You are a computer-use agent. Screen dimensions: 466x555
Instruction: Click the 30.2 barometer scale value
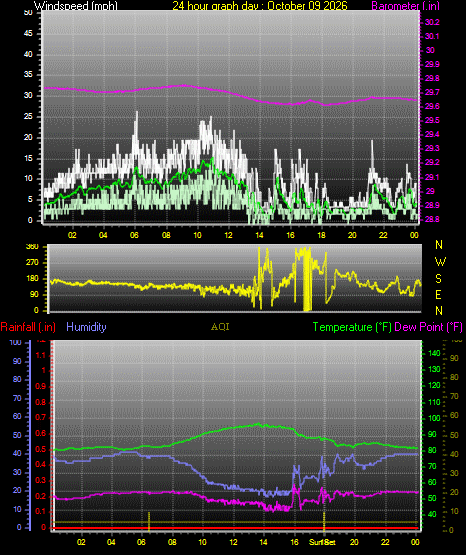coord(432,22)
